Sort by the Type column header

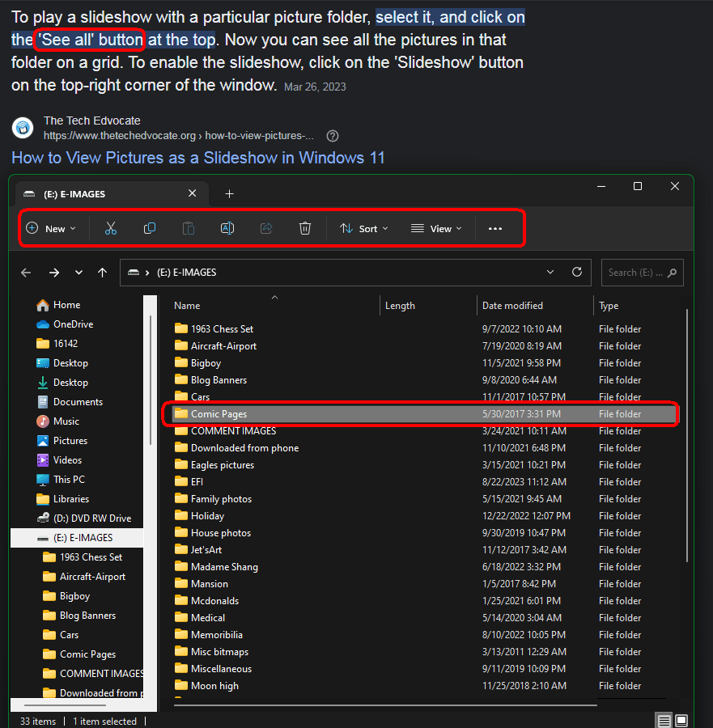click(x=609, y=306)
